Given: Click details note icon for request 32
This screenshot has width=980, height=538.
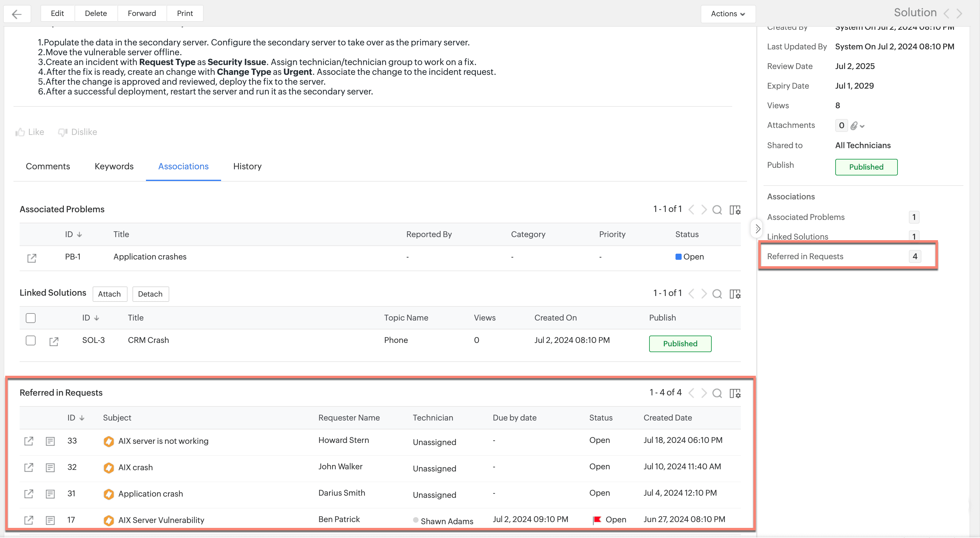Looking at the screenshot, I should (50, 468).
